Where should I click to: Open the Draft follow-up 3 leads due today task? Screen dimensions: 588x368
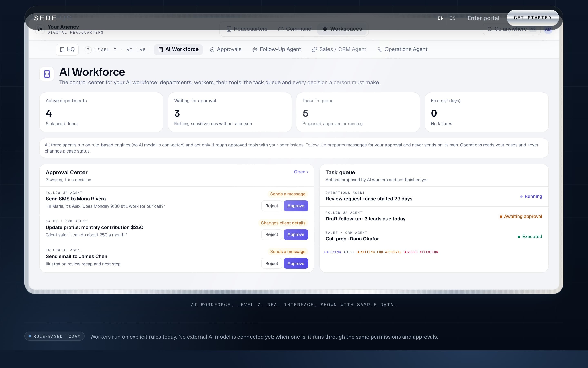point(434,217)
